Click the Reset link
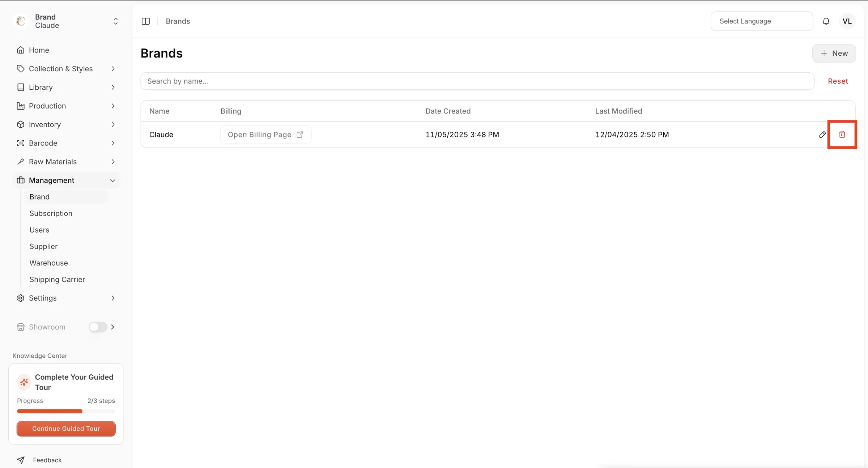 [838, 81]
